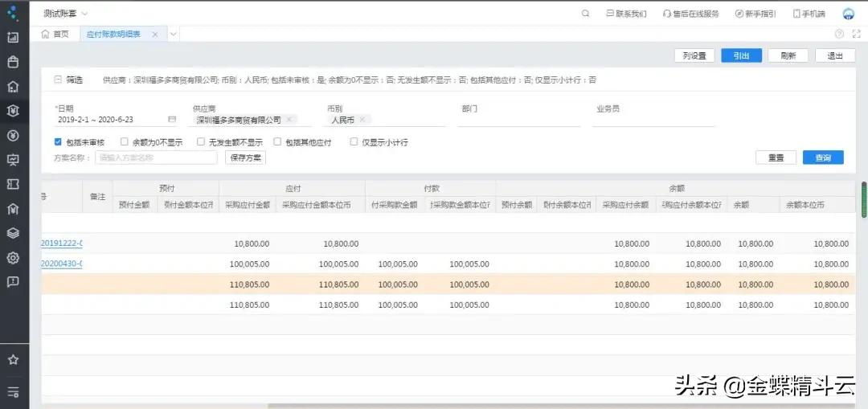Open the bar chart dashboard sidebar icon
Image resolution: width=868 pixels, height=409 pixels.
click(x=14, y=38)
